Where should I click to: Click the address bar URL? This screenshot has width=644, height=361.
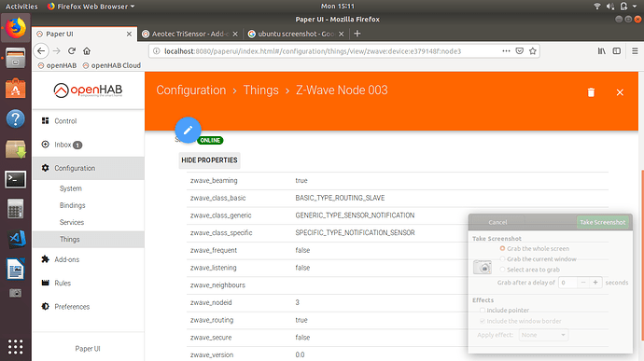pyautogui.click(x=313, y=51)
